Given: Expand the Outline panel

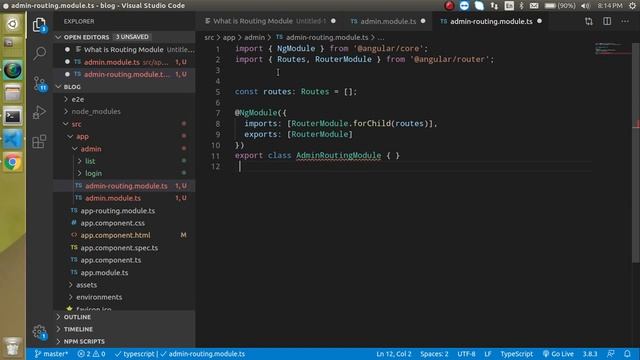Looking at the screenshot, I should point(124,317).
